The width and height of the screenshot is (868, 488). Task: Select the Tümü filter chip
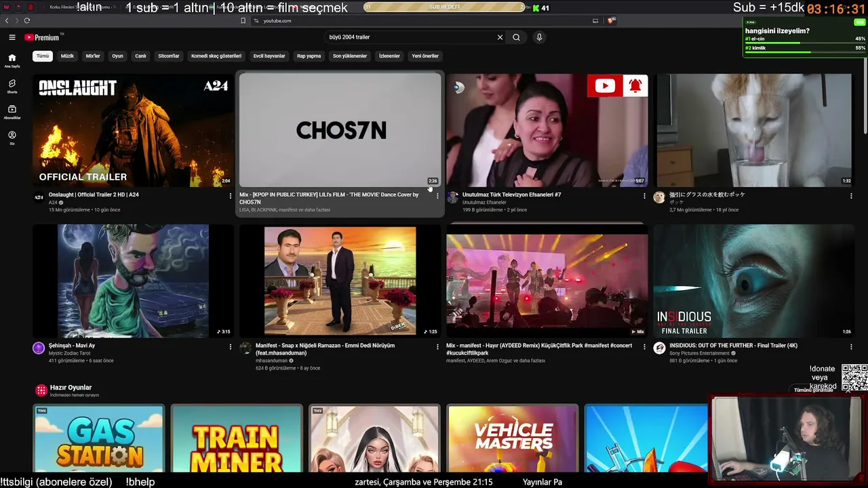pyautogui.click(x=43, y=56)
